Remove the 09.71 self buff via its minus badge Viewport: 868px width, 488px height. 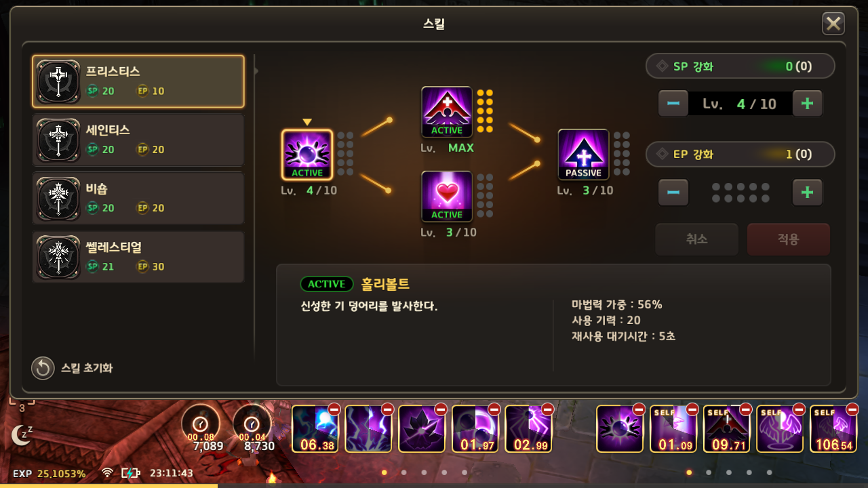(745, 409)
